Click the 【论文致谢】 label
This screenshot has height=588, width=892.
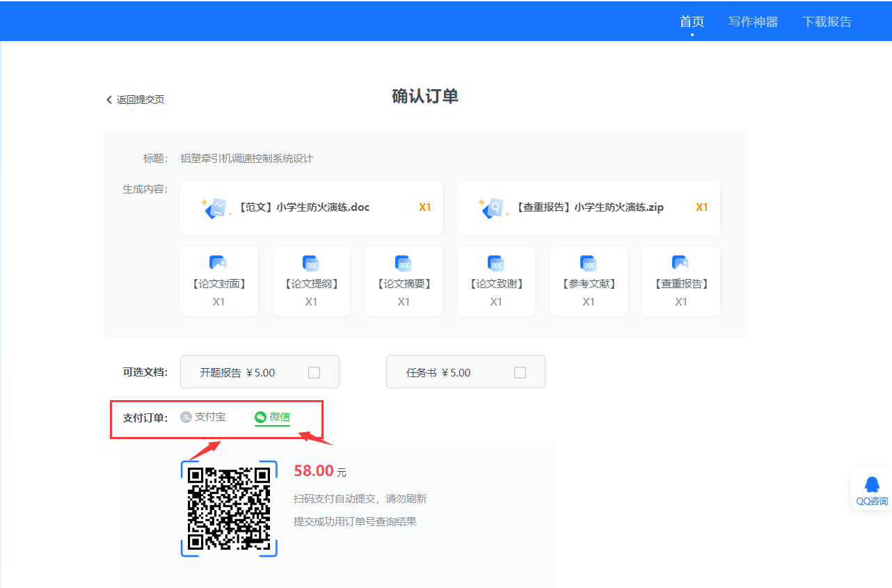click(x=496, y=284)
